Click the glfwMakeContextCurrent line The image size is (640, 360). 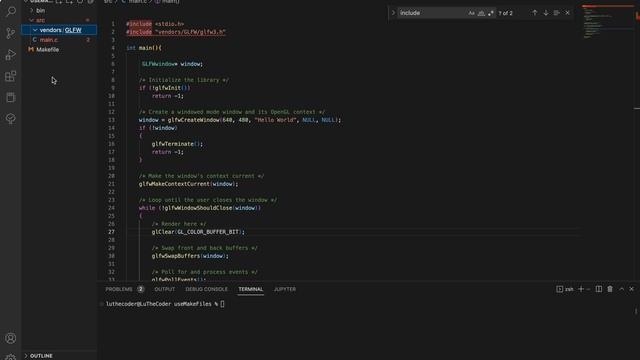pyautogui.click(x=188, y=184)
